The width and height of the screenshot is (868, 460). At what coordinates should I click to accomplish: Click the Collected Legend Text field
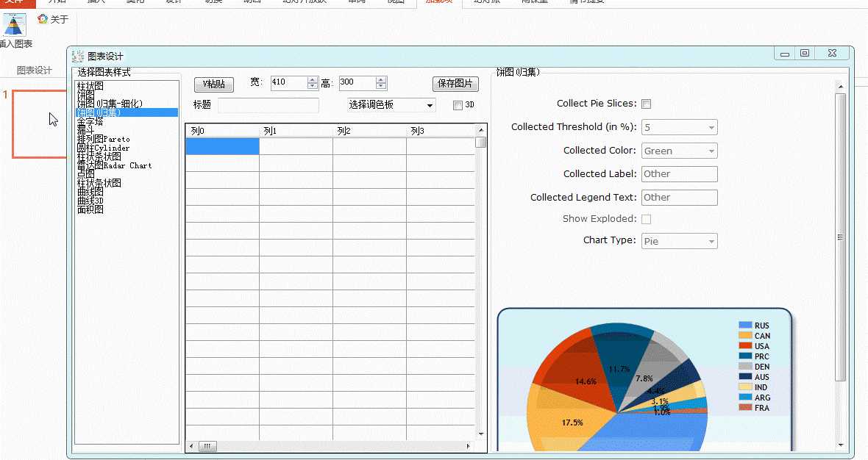click(680, 198)
